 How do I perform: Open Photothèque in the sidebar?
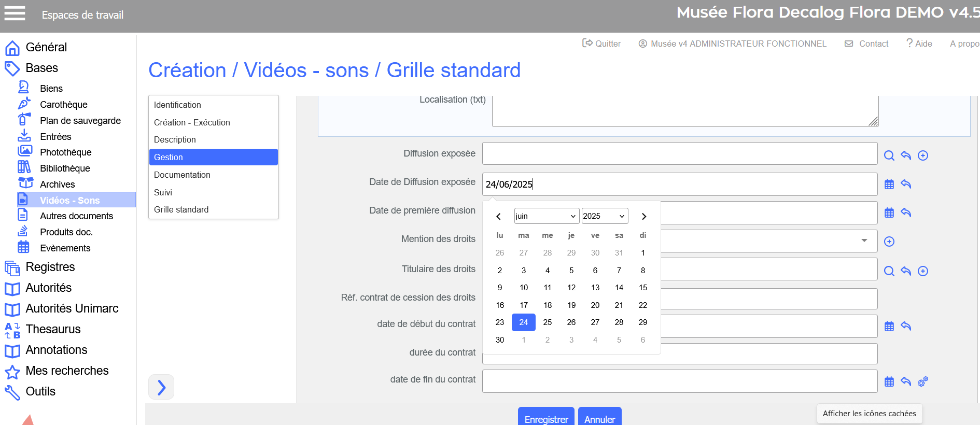coord(65,152)
